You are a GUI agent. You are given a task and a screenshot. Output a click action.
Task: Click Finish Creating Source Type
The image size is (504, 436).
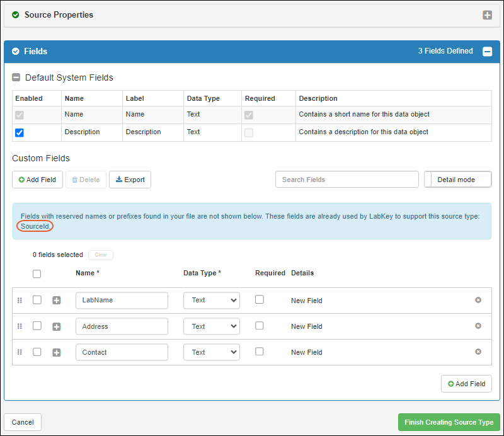click(x=449, y=422)
